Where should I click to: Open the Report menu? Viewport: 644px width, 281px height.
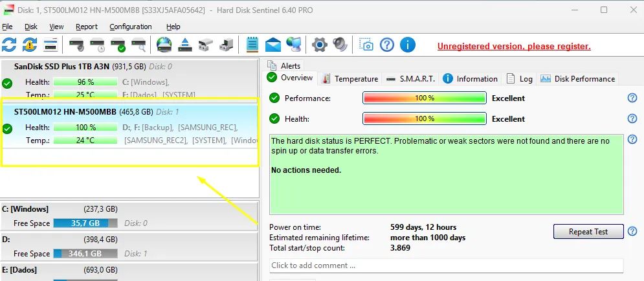click(x=87, y=27)
